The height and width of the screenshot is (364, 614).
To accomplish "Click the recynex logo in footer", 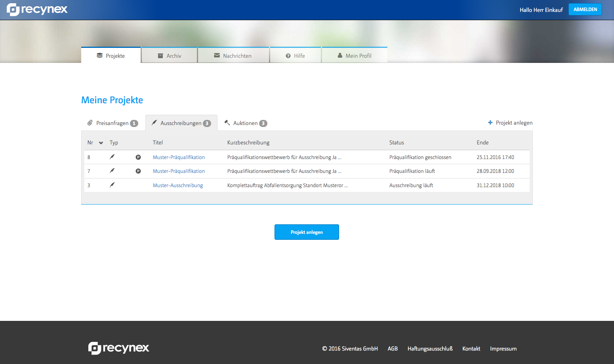I will tap(118, 348).
